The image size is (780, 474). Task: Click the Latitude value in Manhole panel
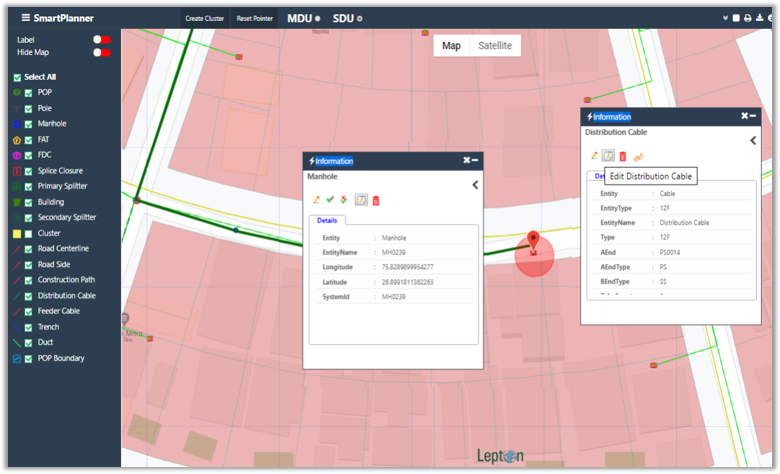407,282
